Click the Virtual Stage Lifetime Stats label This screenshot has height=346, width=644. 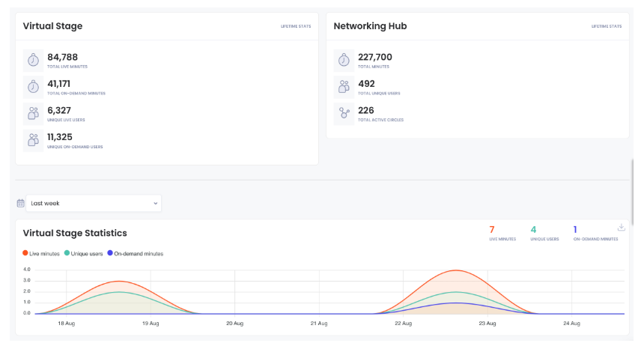(x=296, y=26)
